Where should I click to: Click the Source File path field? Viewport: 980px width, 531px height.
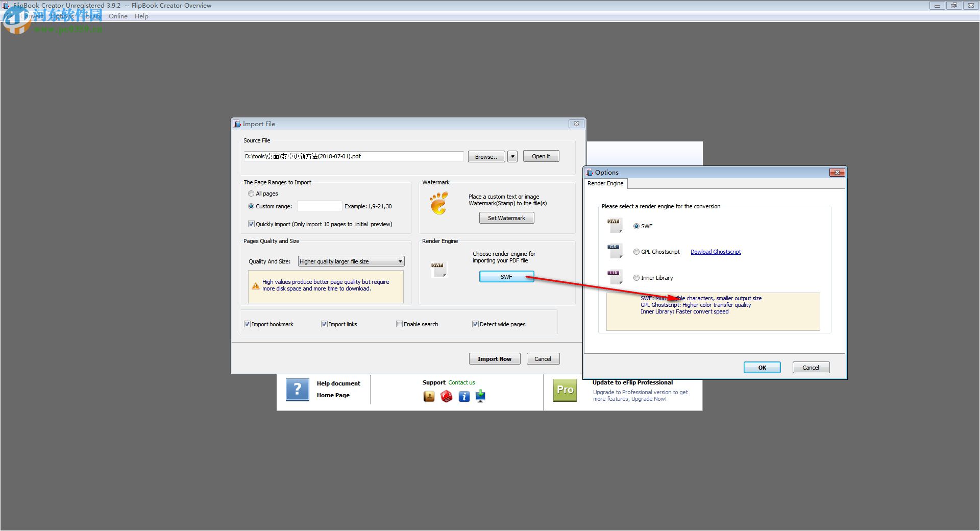[x=353, y=156]
